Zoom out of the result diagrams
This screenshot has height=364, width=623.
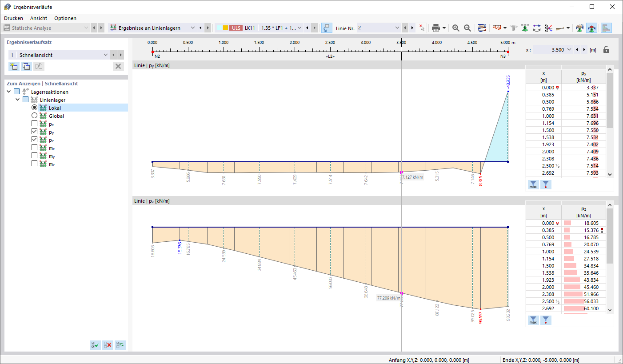pyautogui.click(x=467, y=28)
